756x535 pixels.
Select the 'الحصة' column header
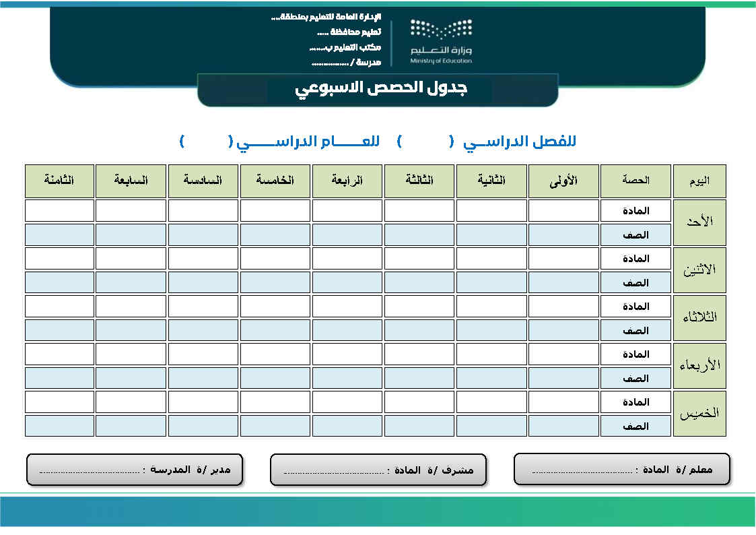pos(635,181)
